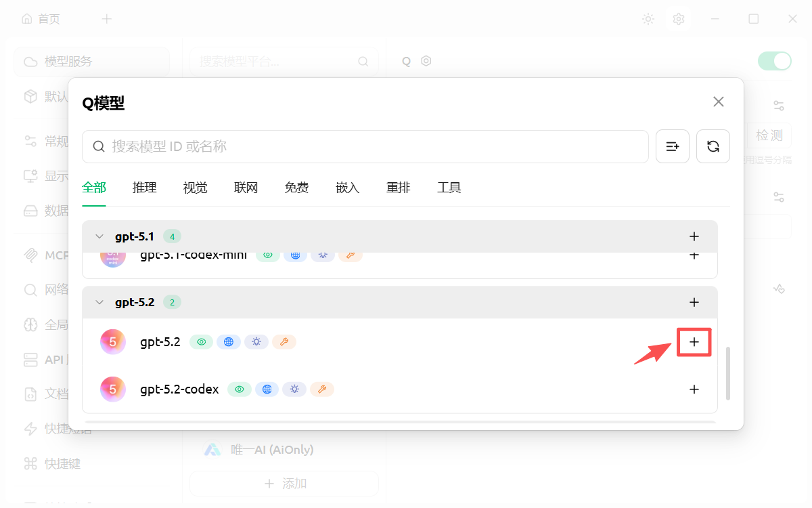Add the gpt-5.2 model with its plus icon
Image resolution: width=812 pixels, height=508 pixels.
(x=694, y=342)
